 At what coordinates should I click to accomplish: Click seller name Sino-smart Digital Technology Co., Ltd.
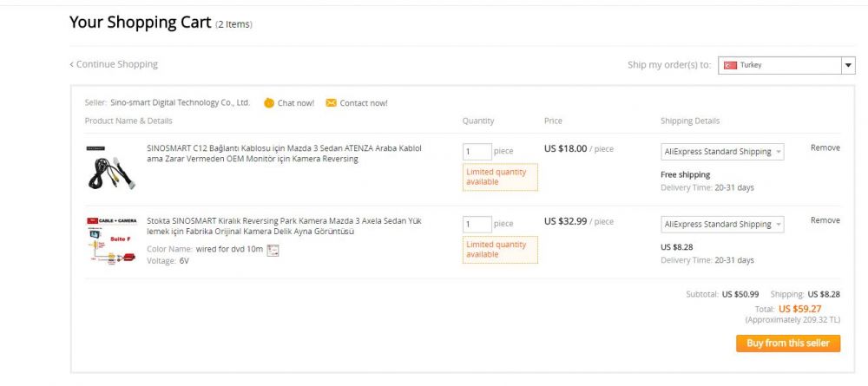(180, 103)
